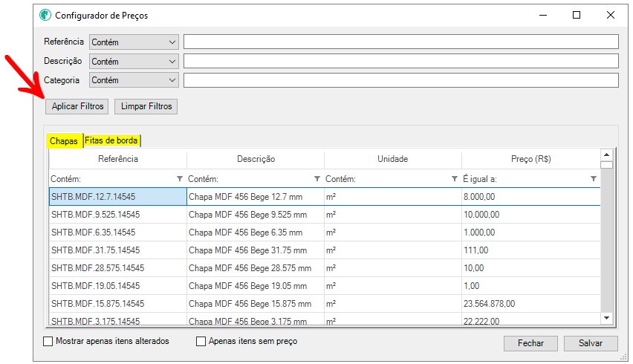Open the Referência filter condition dropdown
The width and height of the screenshot is (633, 364).
click(x=134, y=42)
